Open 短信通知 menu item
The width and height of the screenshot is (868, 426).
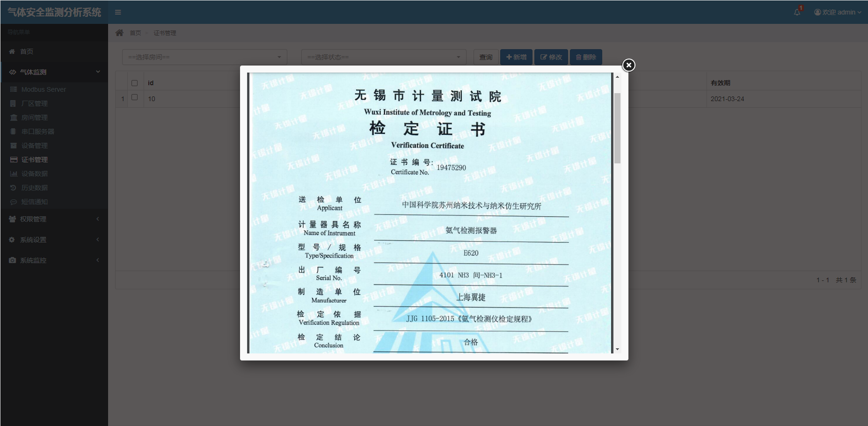pos(35,202)
